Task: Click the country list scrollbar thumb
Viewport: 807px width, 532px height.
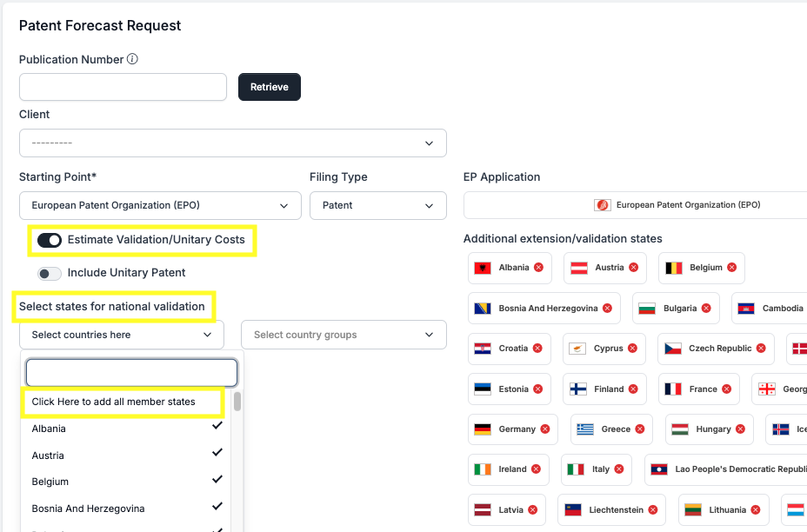Action: pyautogui.click(x=237, y=402)
